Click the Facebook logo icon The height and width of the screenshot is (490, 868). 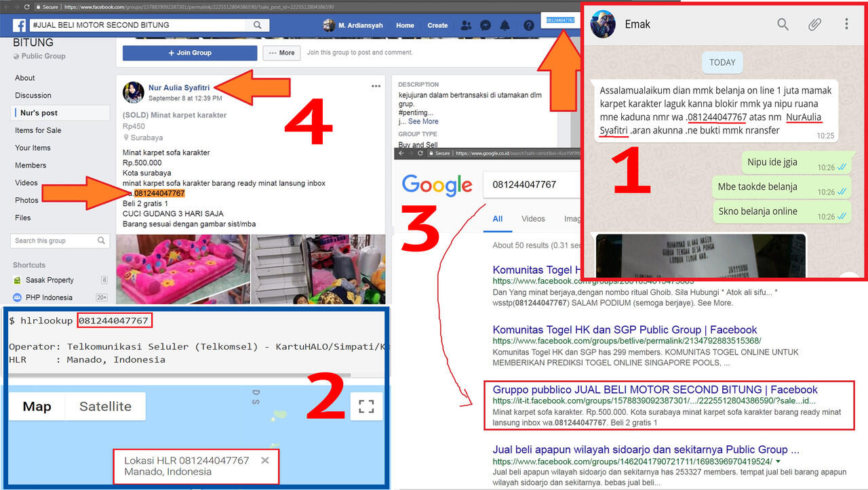pos(19,25)
